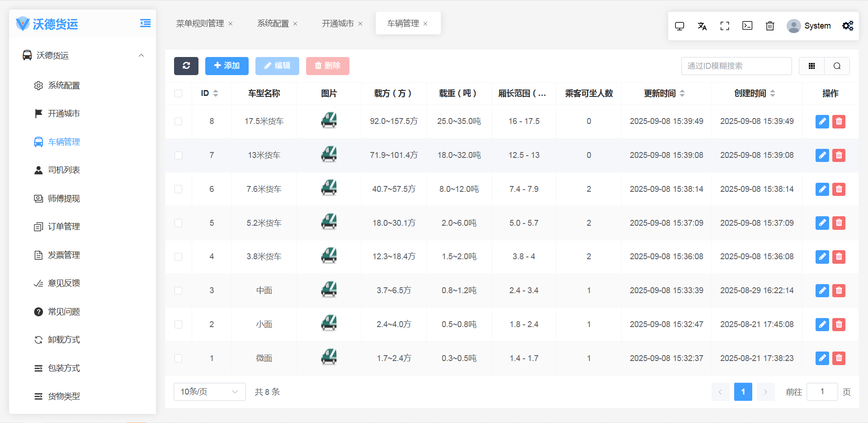The height and width of the screenshot is (423, 868).
Task: Collapse the sidebar menu icon
Action: 145,24
